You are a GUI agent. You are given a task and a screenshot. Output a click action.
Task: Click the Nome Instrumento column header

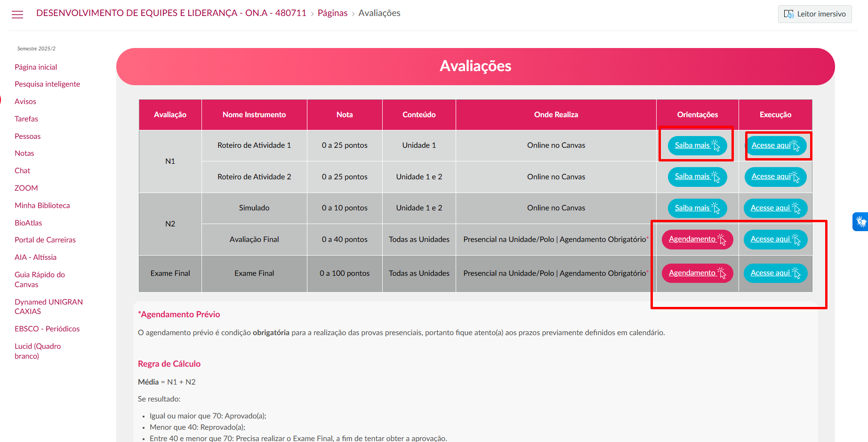(254, 114)
